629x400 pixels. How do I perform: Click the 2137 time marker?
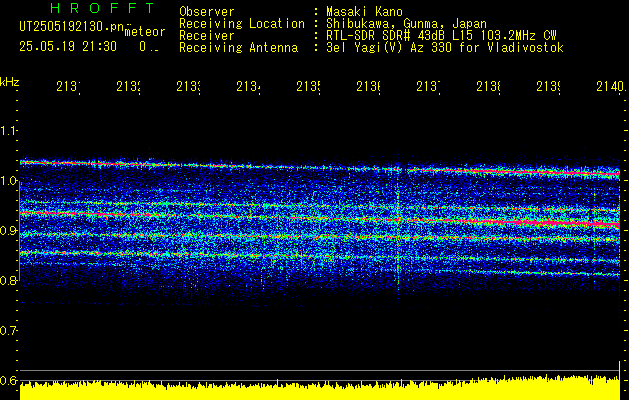click(428, 87)
